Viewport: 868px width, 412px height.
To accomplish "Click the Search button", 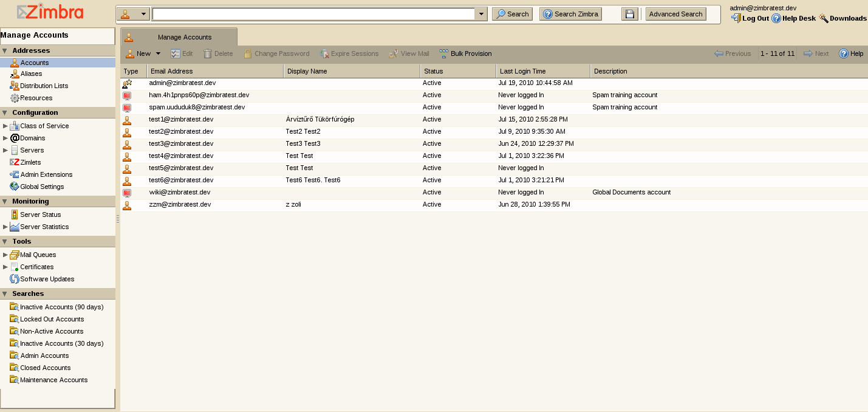I will (512, 14).
